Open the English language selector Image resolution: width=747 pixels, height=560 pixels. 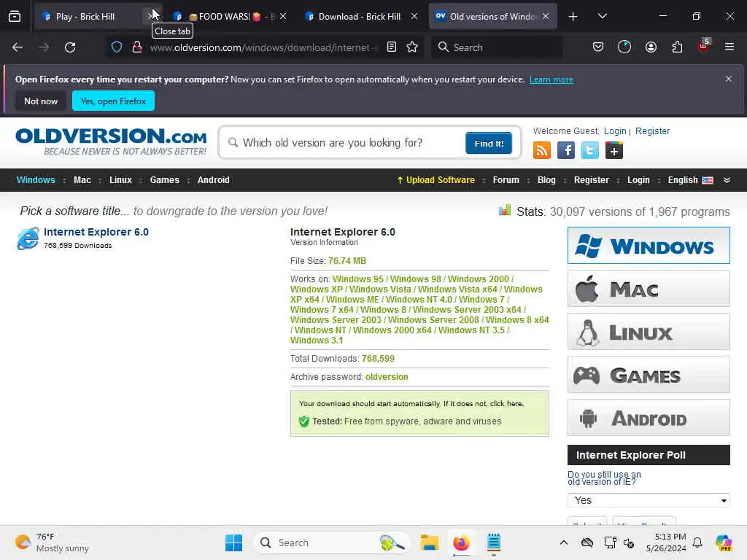(x=690, y=180)
